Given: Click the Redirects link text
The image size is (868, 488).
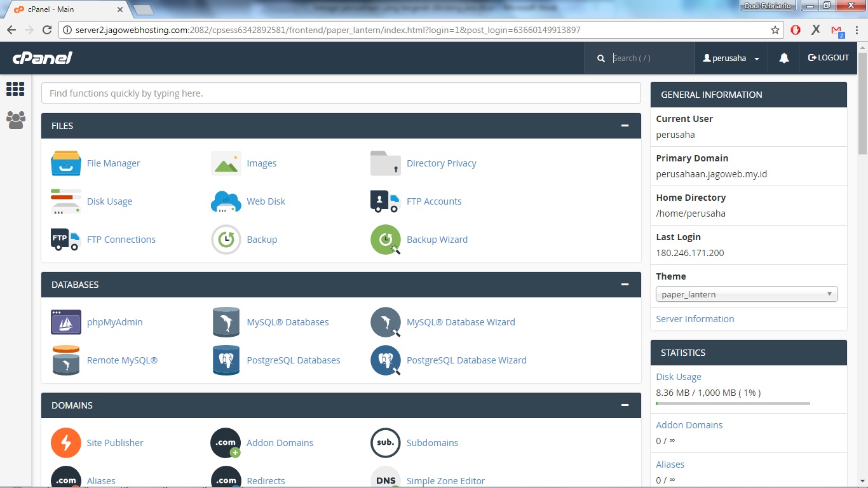Looking at the screenshot, I should click(x=266, y=481).
